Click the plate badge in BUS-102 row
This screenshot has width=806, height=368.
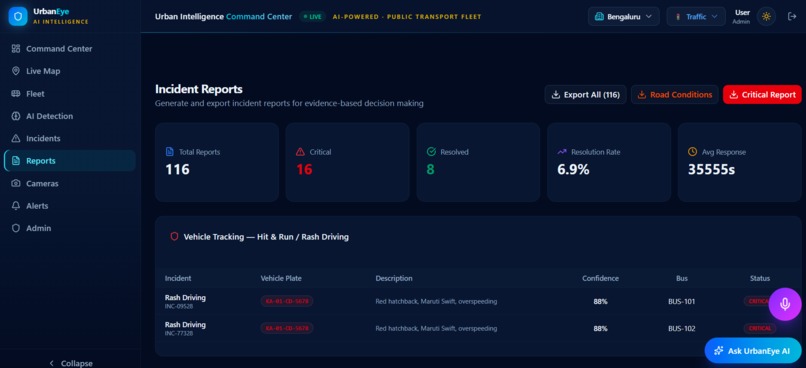(x=287, y=328)
